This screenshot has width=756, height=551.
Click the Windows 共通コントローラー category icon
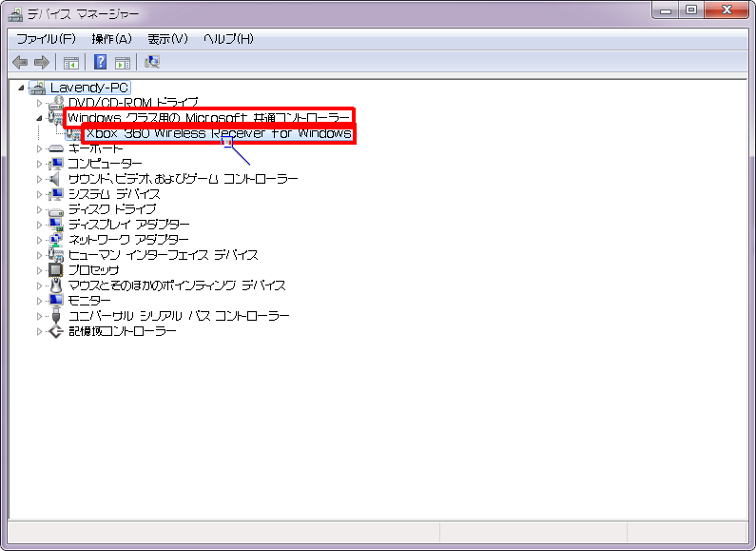(56, 118)
